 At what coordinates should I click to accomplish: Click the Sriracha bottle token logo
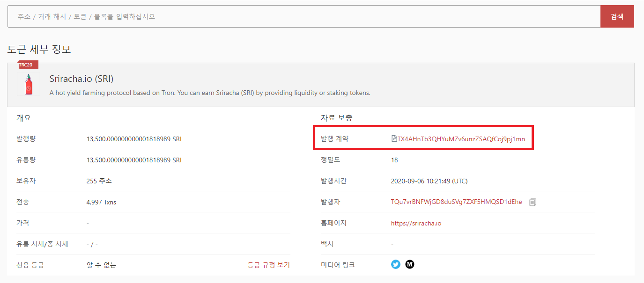coord(28,85)
